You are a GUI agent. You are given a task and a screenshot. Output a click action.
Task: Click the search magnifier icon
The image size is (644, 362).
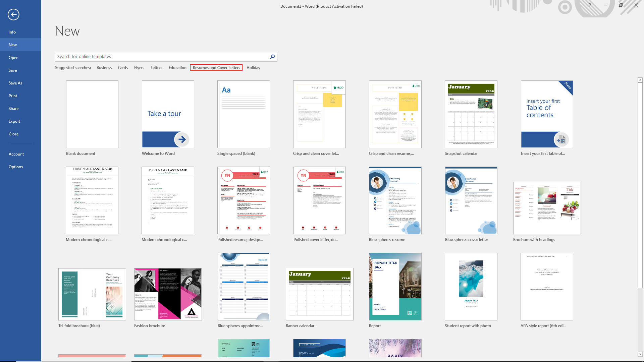[x=272, y=57]
